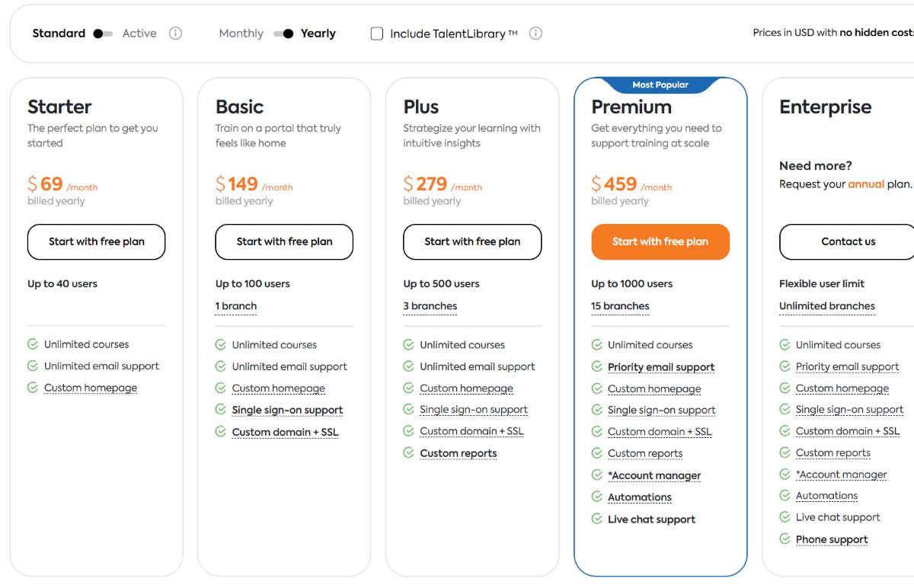Start with free plan on Starter
The height and width of the screenshot is (588, 914).
click(97, 241)
